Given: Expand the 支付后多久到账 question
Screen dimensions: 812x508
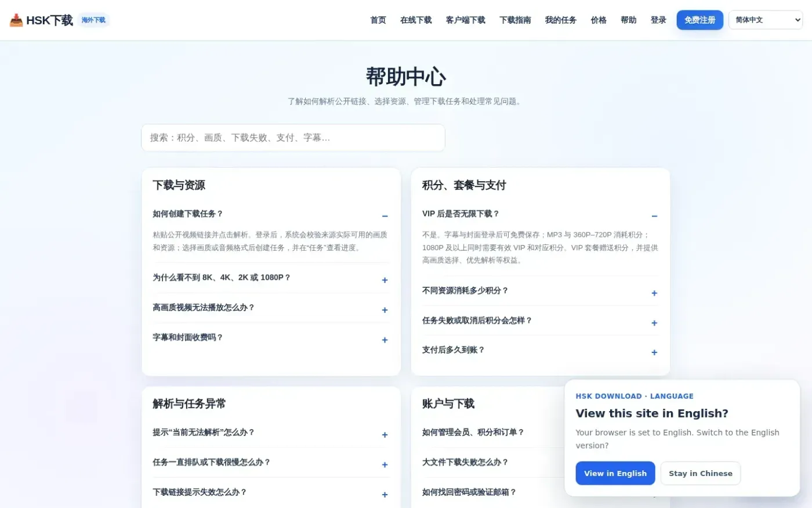Looking at the screenshot, I should (x=540, y=350).
